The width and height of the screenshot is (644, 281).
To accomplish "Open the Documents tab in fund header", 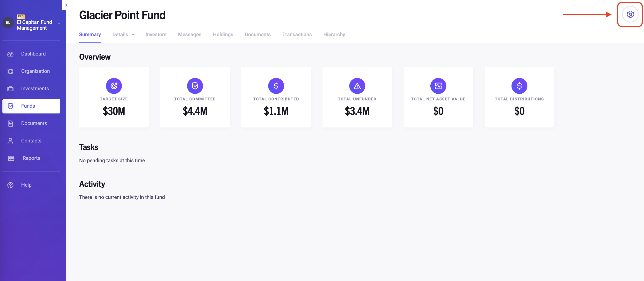I will [x=258, y=35].
